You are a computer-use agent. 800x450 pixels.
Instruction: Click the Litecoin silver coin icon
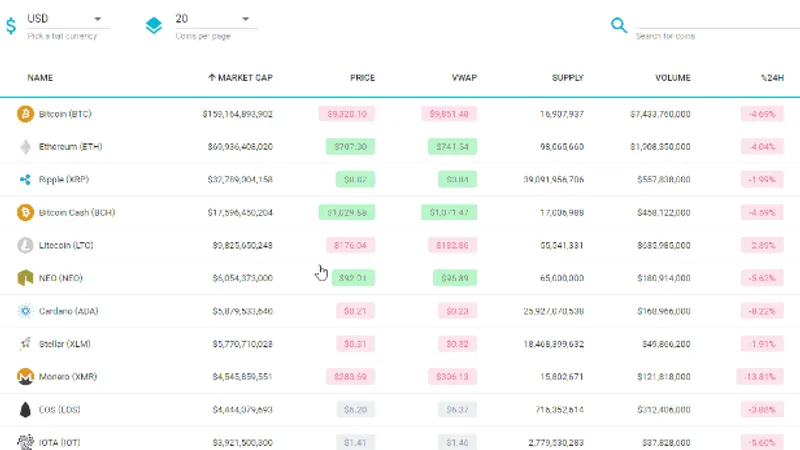click(x=25, y=245)
